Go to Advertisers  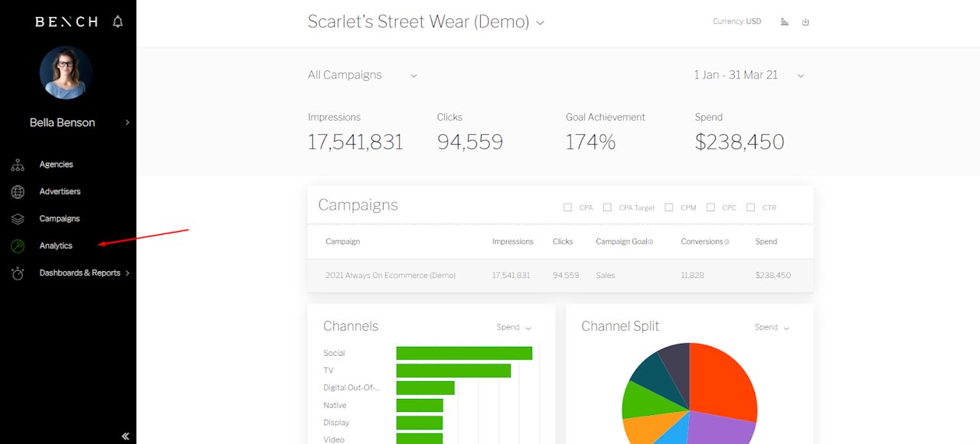(60, 191)
